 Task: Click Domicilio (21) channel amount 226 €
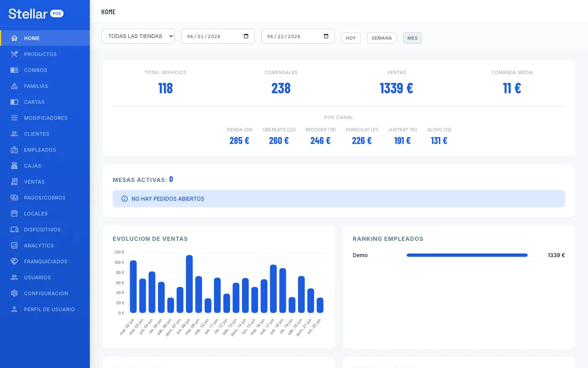point(362,141)
